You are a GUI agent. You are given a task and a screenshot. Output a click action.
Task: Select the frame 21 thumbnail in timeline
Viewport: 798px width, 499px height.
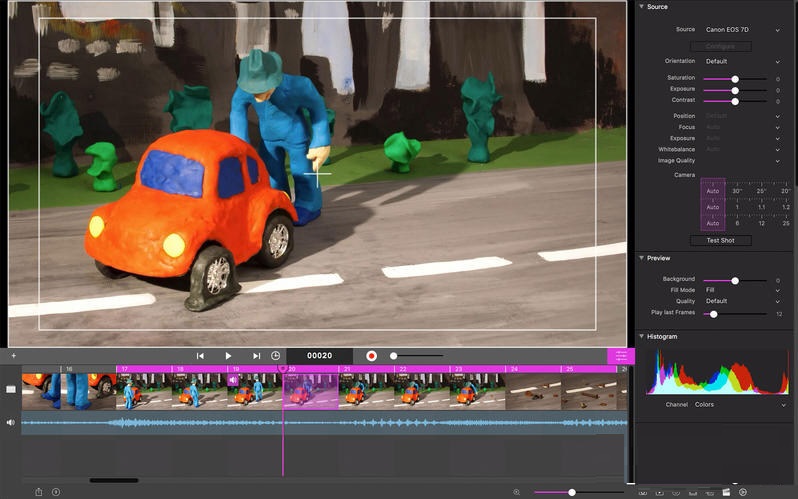(366, 391)
